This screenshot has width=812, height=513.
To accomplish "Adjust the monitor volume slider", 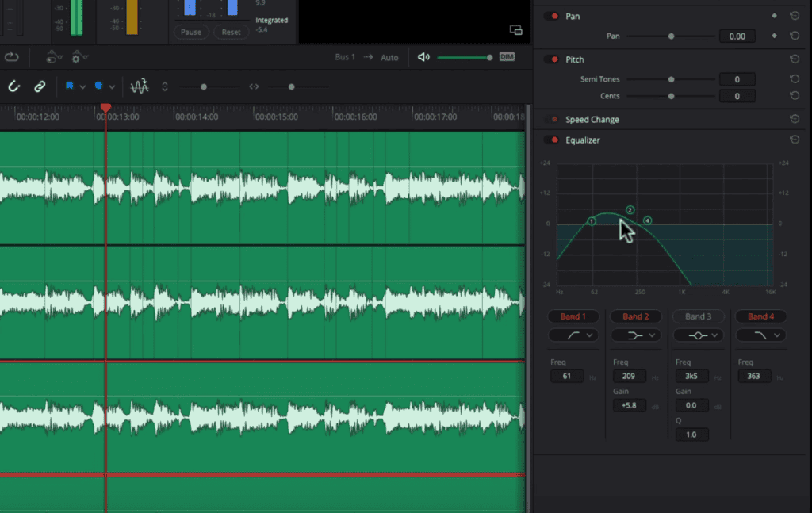I will point(489,57).
